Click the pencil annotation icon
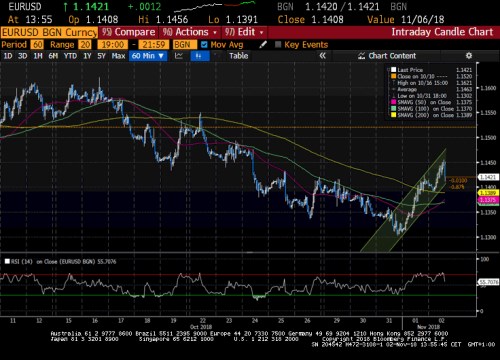 point(263,45)
